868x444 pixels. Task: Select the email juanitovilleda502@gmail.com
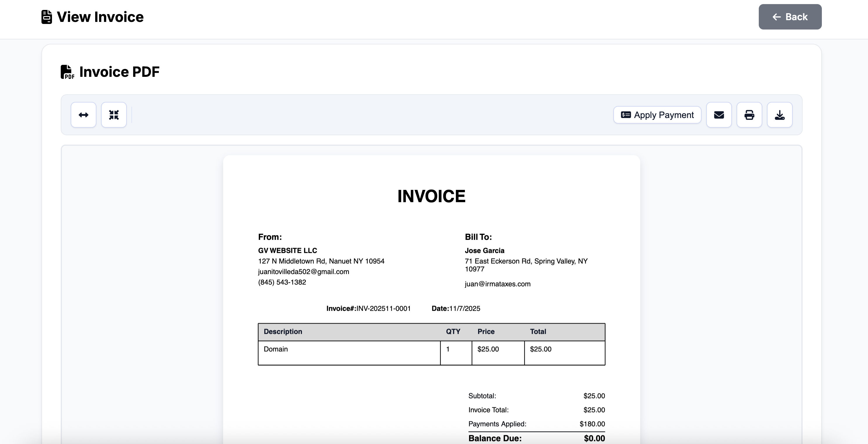point(303,272)
